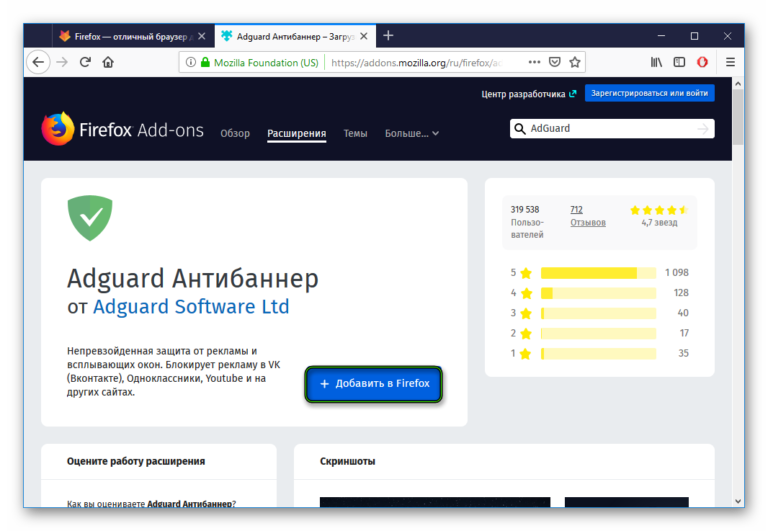This screenshot has height=531, width=768.
Task: Toggle the sidebar icon
Action: coord(679,62)
